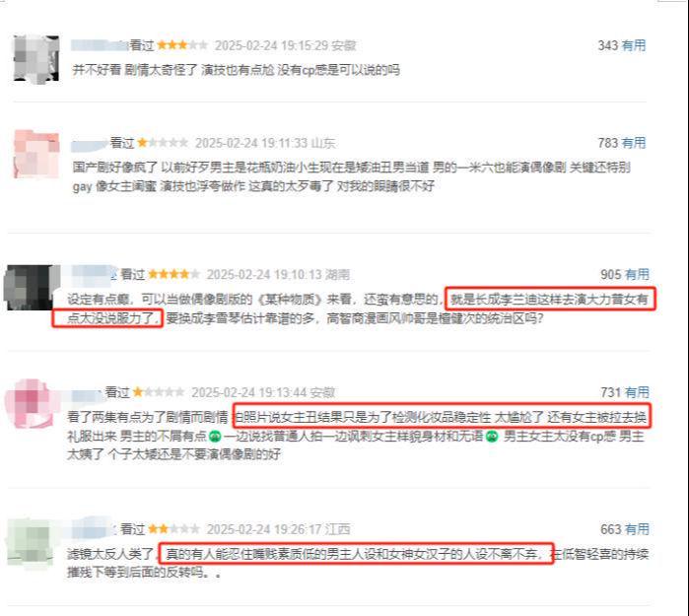Image resolution: width=689 pixels, height=616 pixels.
Task: Click the 731 有用 helpful link
Action: 624,392
